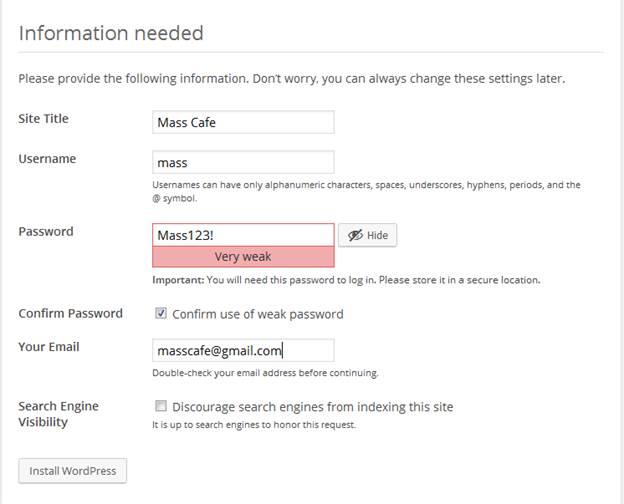This screenshot has height=504, width=624.
Task: Click the eye-slash icon beside the password
Action: click(x=354, y=235)
